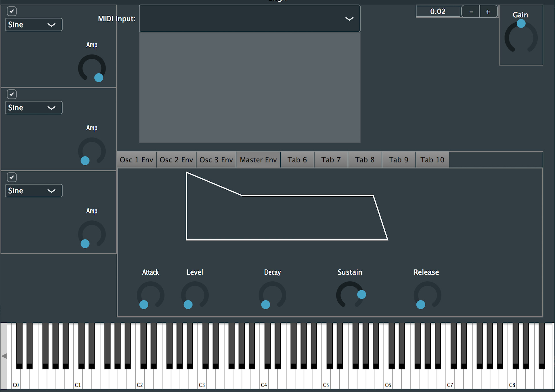Viewport: 555px width, 392px height.
Task: Click the third oscillator's Amp knob
Action: point(92,234)
